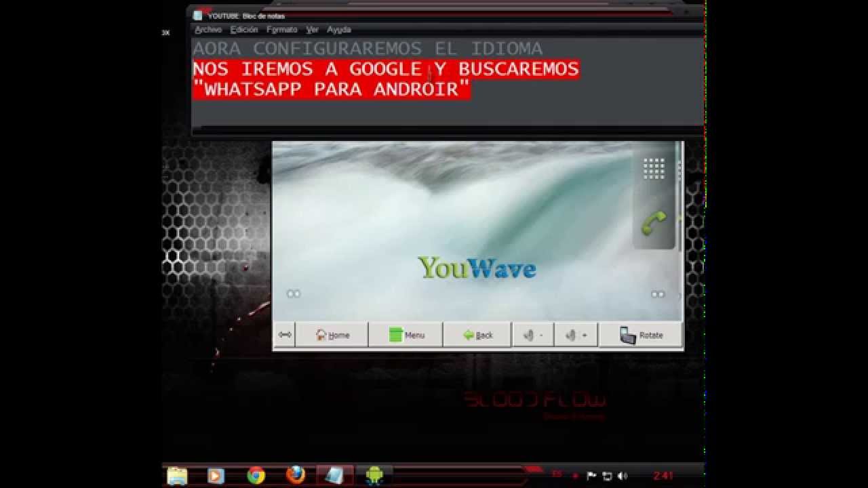Image resolution: width=868 pixels, height=488 pixels.
Task: Click the ES language indicator in the tray
Action: (x=557, y=474)
